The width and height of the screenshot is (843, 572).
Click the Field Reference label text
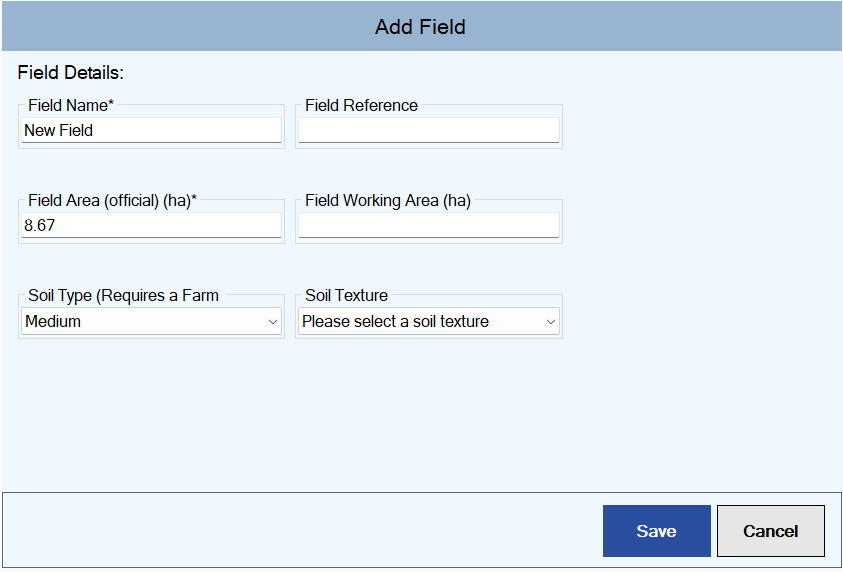361,105
